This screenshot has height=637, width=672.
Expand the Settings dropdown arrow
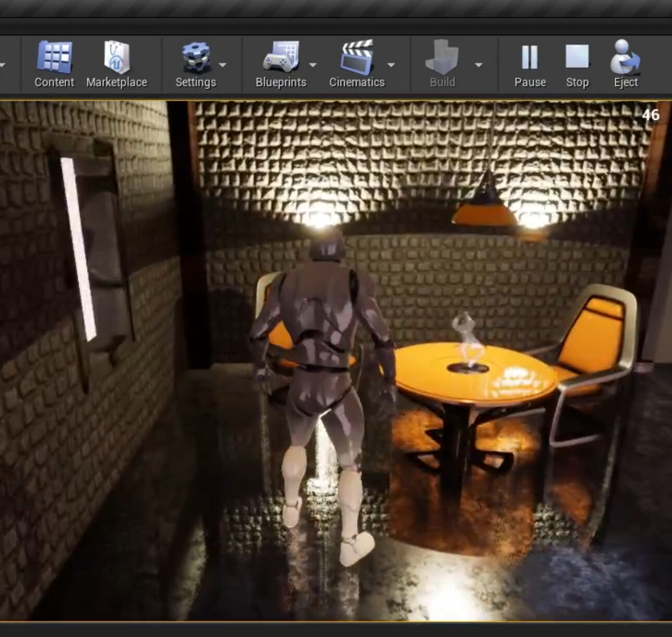pos(223,65)
